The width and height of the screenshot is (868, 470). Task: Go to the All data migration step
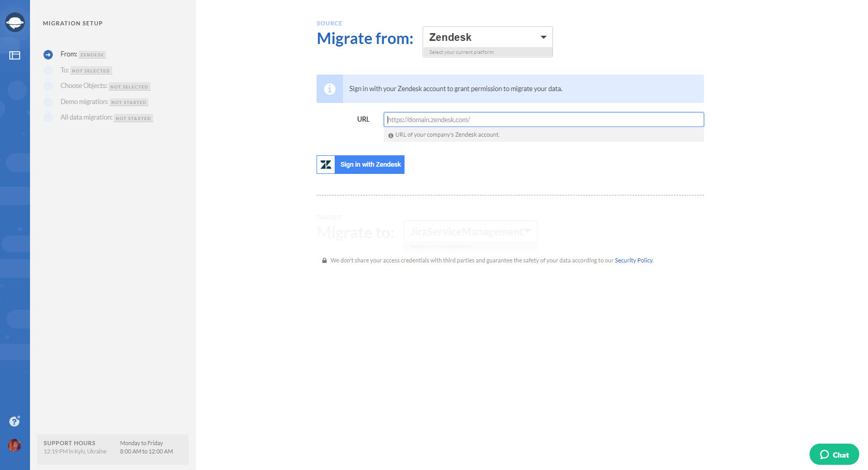107,117
